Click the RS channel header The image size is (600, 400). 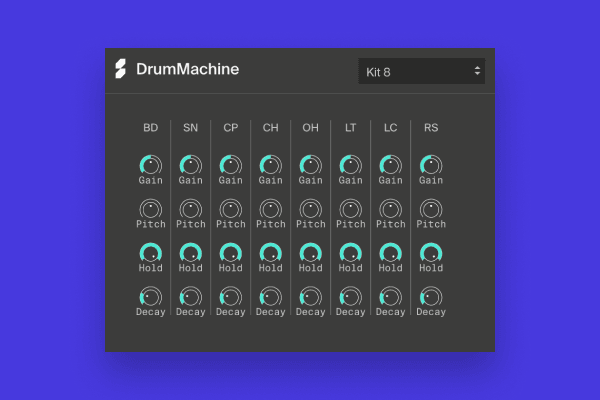click(430, 128)
